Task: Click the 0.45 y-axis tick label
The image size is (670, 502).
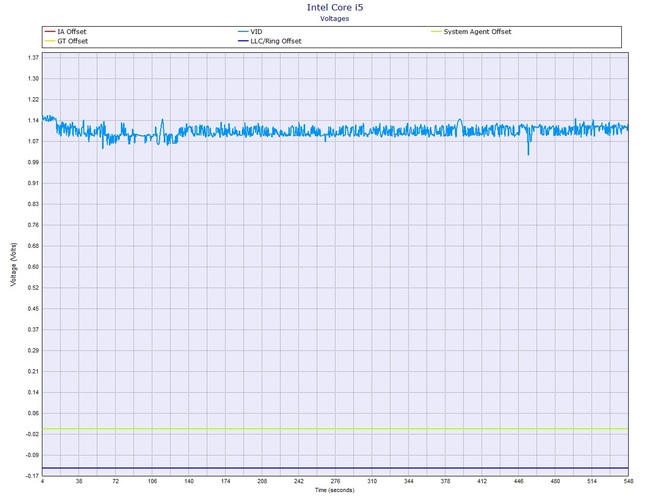Action: click(34, 309)
